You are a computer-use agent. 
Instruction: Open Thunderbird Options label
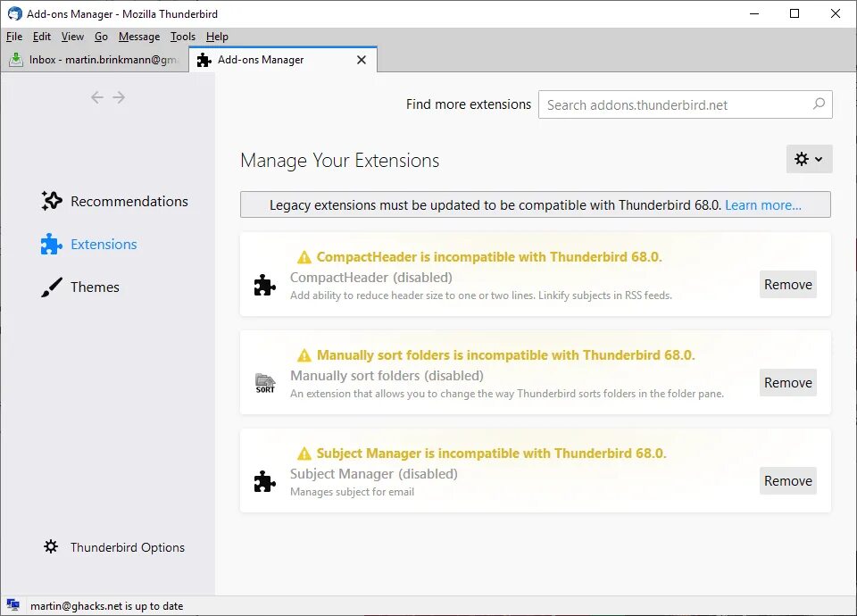coord(128,547)
